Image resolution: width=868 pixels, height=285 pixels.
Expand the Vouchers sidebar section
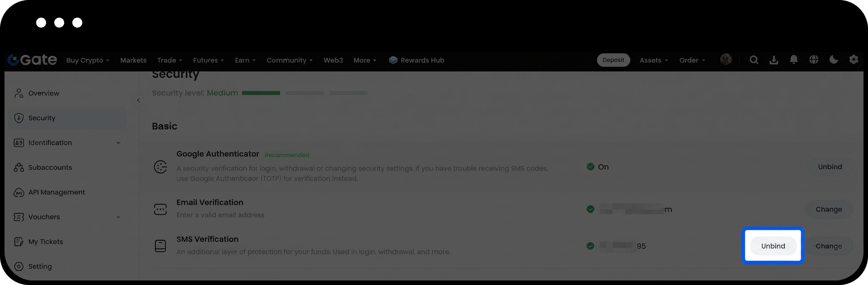(118, 217)
